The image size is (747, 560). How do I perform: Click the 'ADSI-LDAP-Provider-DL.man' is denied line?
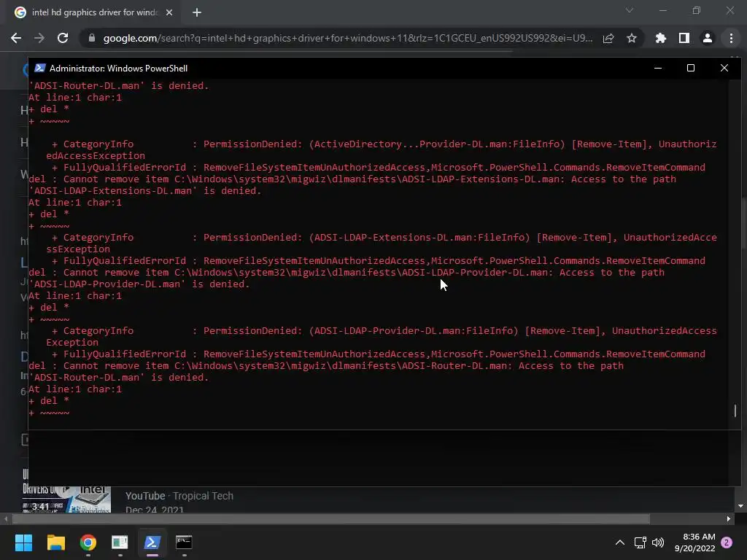point(139,284)
